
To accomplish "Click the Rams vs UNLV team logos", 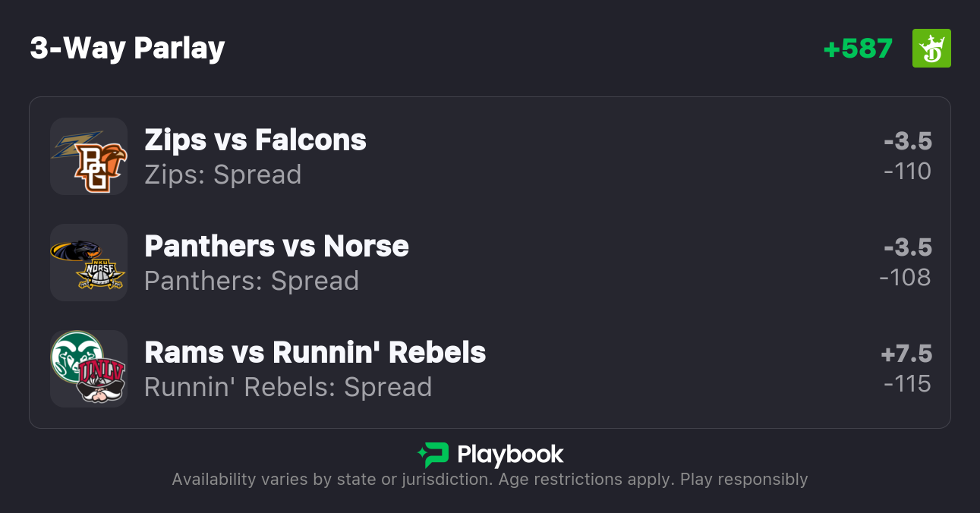I will pyautogui.click(x=89, y=369).
